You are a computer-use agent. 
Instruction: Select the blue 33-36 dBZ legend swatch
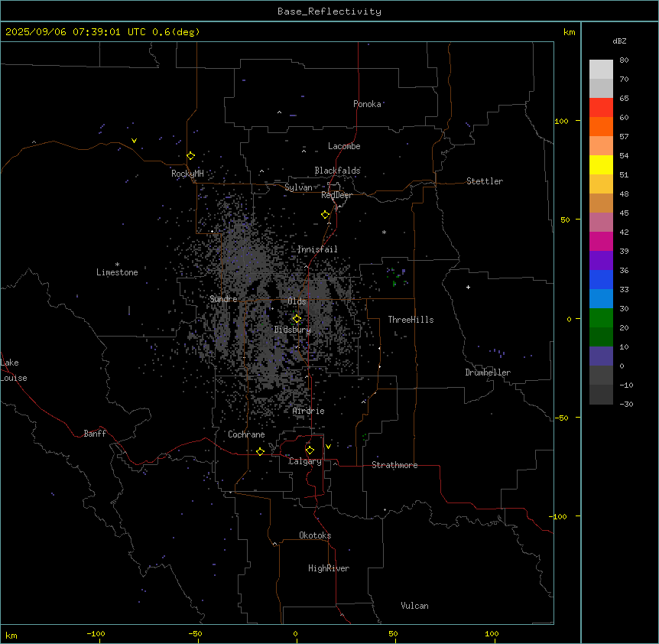601,279
